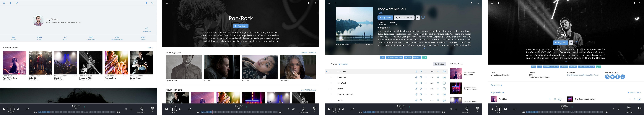Open lyrics microphone in Fork artist player bar
This screenshot has width=644, height=115.
coord(619,109)
